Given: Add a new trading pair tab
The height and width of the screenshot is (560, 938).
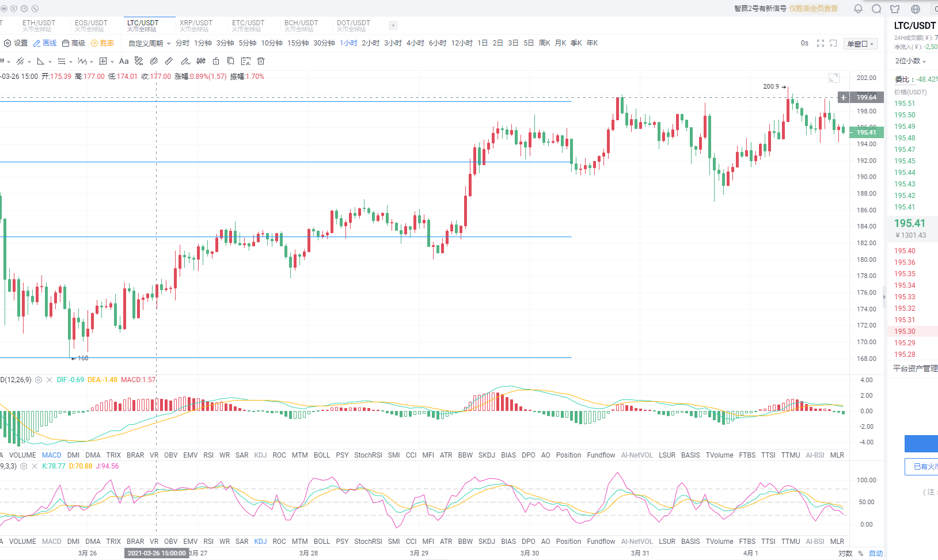Looking at the screenshot, I should point(393,25).
